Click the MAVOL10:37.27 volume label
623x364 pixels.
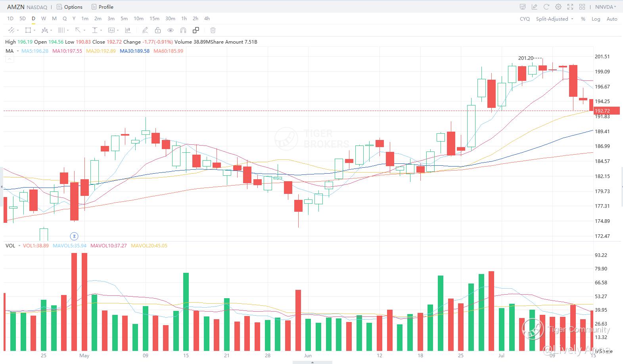tap(109, 245)
